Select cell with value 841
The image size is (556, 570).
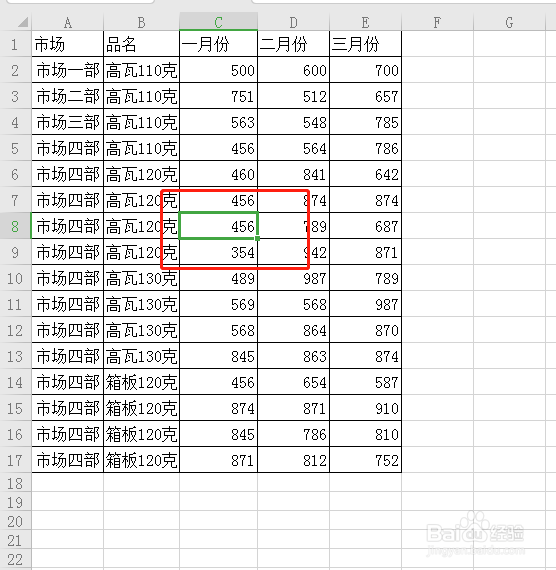pos(293,174)
